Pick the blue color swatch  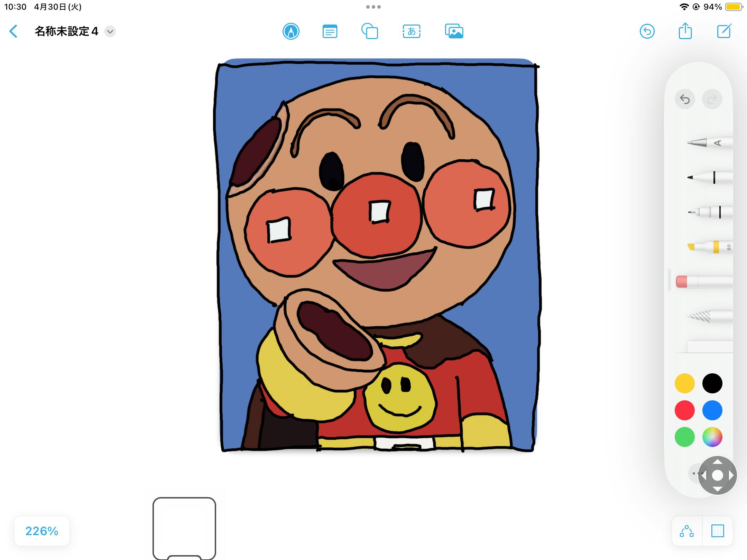[x=712, y=410]
